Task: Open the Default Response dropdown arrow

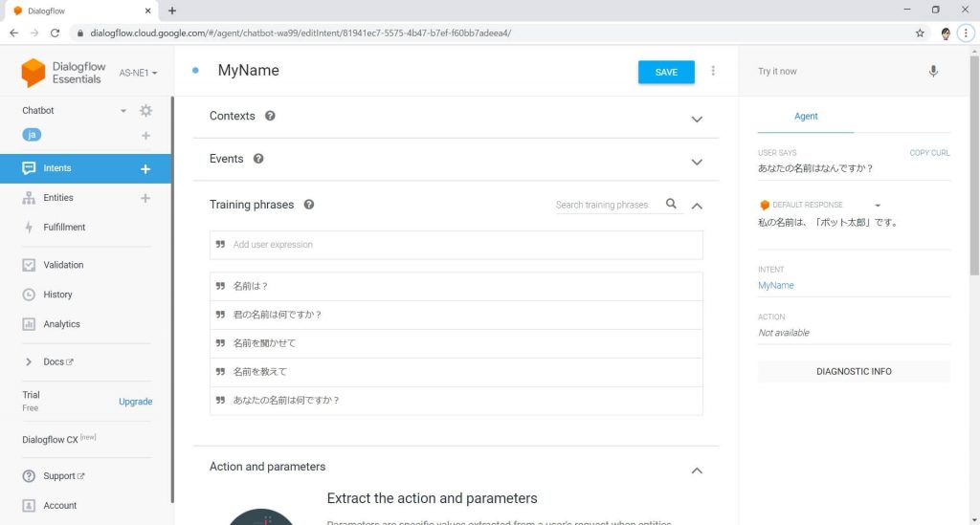Action: [878, 206]
